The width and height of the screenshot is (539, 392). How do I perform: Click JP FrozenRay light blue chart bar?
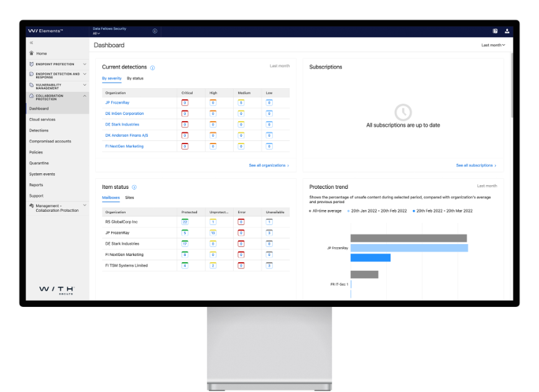click(x=408, y=248)
